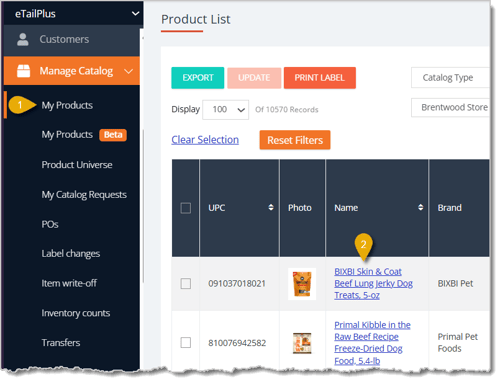Viewport: 500px width, 382px height.
Task: Check the row for UPC 810076942582
Action: [186, 342]
